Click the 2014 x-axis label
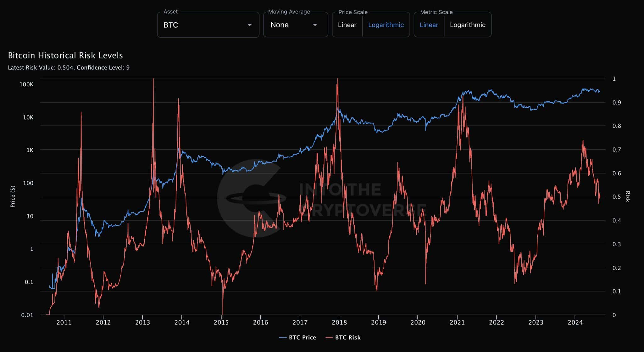The height and width of the screenshot is (352, 644). (182, 322)
